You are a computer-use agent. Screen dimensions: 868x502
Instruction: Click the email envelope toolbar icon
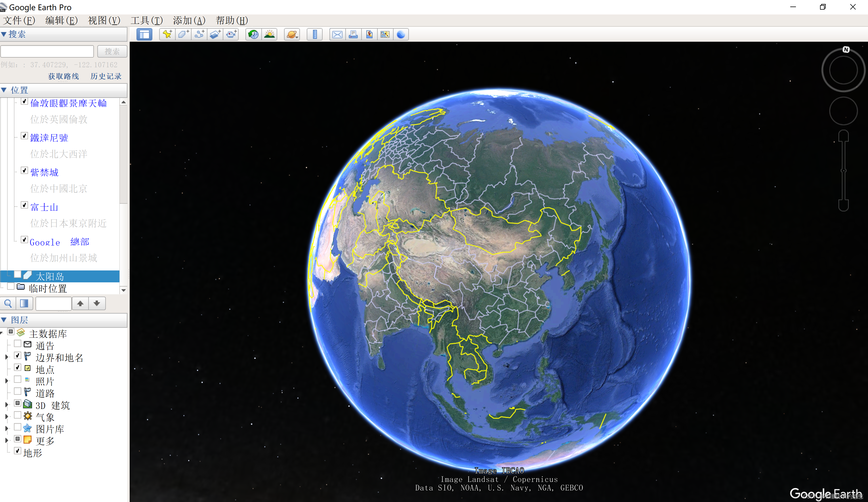pyautogui.click(x=337, y=34)
